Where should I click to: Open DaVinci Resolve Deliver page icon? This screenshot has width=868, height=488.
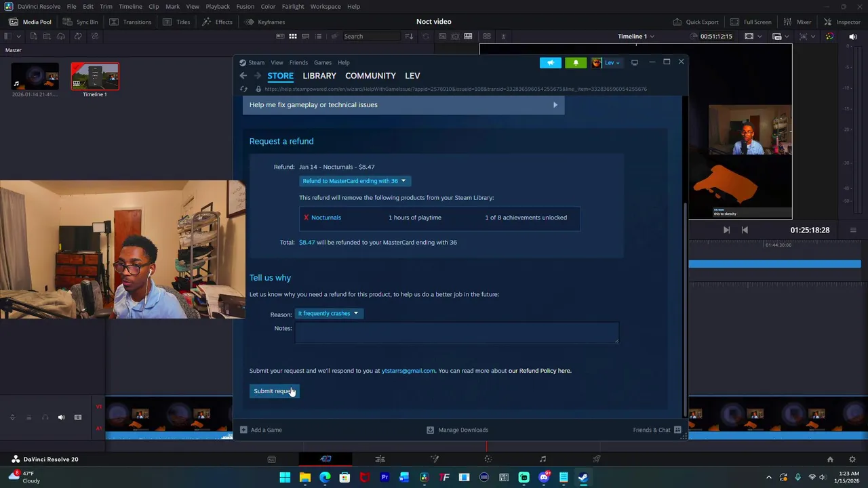point(597,459)
